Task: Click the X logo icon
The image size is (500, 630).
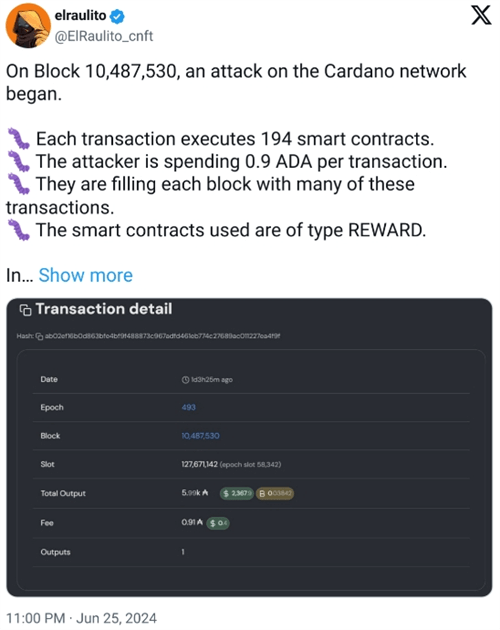Action: pyautogui.click(x=481, y=15)
